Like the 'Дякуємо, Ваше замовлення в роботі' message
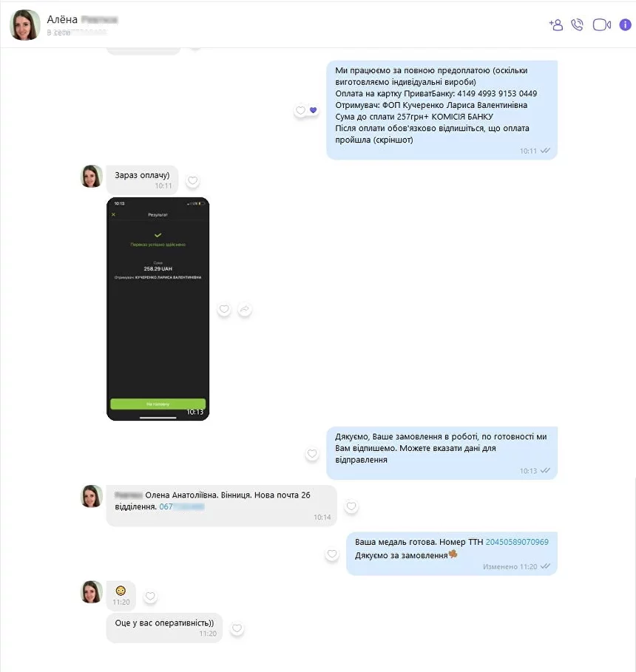The width and height of the screenshot is (636, 672). click(312, 453)
